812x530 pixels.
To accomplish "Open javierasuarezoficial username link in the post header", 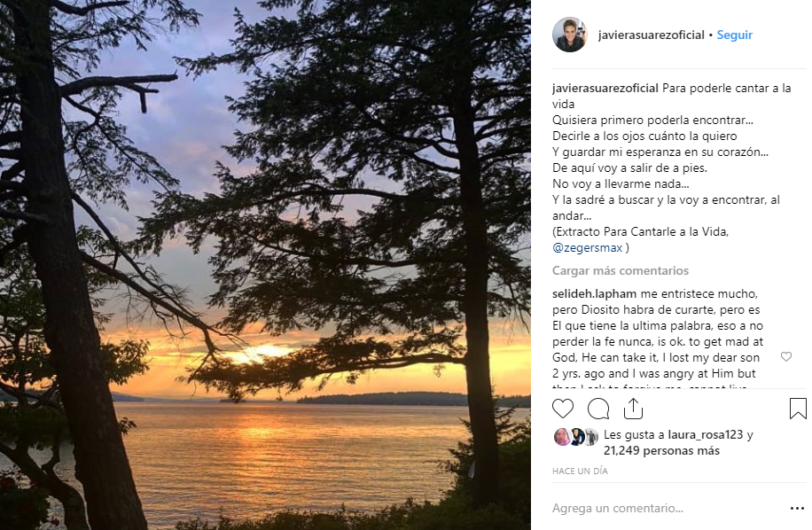I will (649, 35).
